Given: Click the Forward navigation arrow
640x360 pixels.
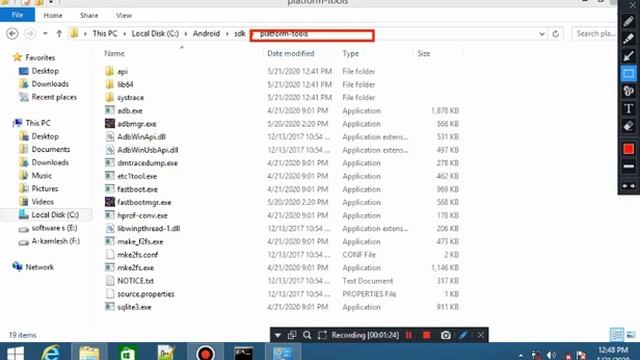Looking at the screenshot, I should (30, 33).
